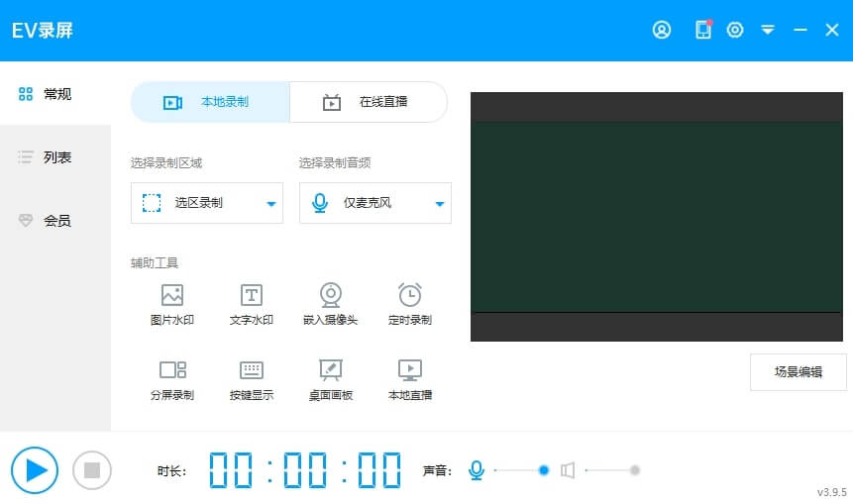This screenshot has width=853, height=504.
Task: Click the dark recording preview area
Action: pyautogui.click(x=657, y=217)
